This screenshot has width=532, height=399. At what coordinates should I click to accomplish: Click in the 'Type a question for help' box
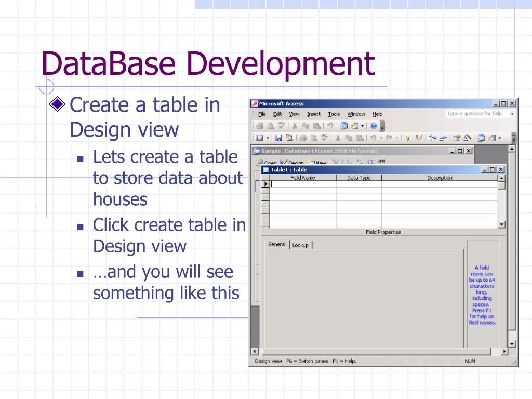tap(477, 114)
